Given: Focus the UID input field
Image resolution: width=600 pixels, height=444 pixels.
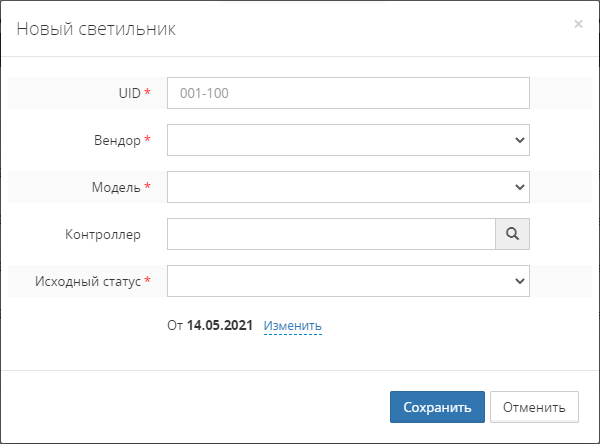Looking at the screenshot, I should pyautogui.click(x=347, y=93).
